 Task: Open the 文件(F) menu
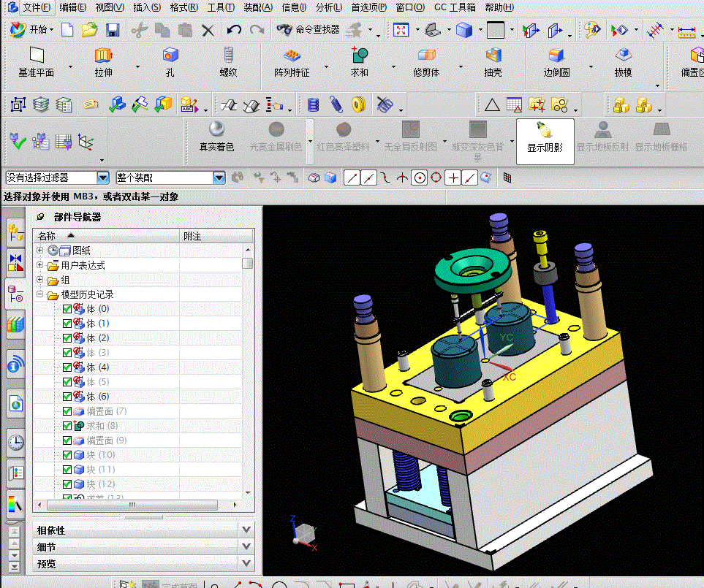(37, 7)
